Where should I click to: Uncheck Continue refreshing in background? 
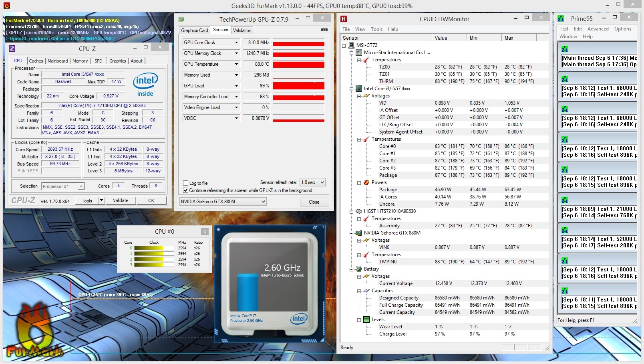coord(185,190)
